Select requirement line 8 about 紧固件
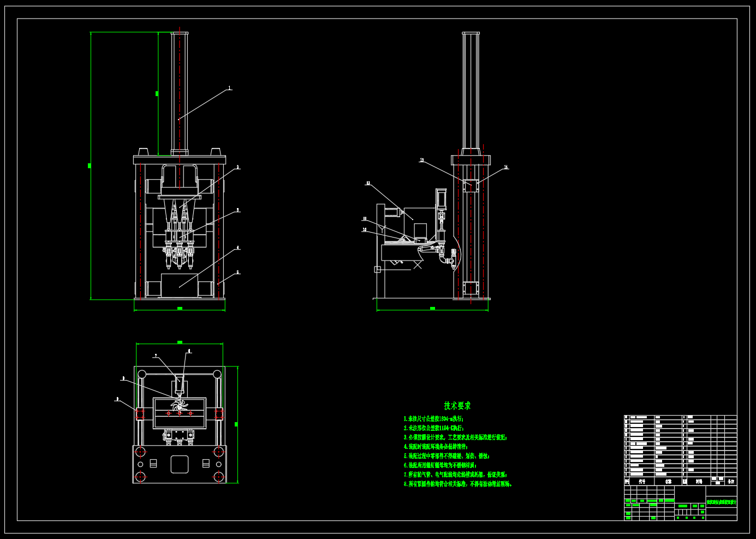756x539 pixels. pyautogui.click(x=458, y=484)
